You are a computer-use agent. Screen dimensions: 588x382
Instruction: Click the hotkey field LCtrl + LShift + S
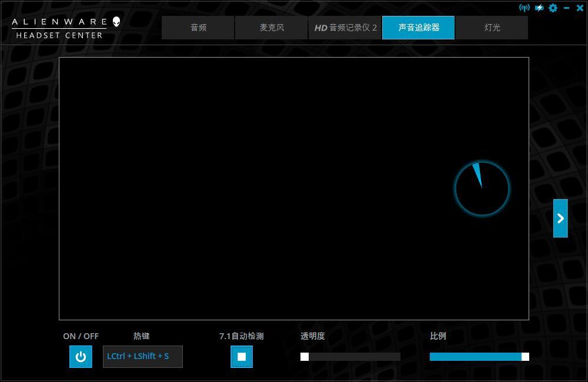(142, 356)
